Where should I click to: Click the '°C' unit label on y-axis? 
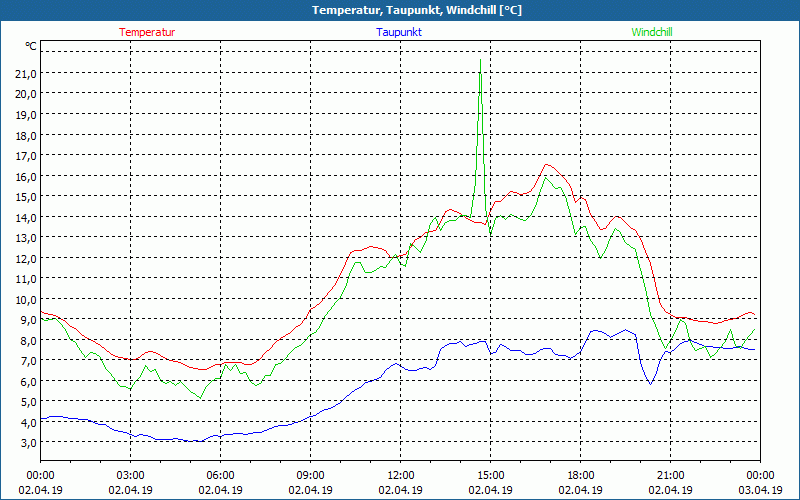coord(31,46)
